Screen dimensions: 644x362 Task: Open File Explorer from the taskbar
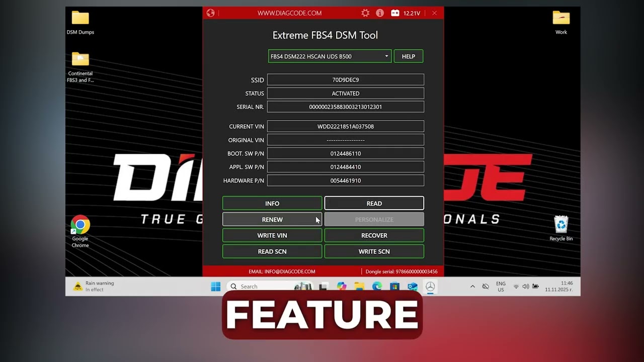(359, 287)
